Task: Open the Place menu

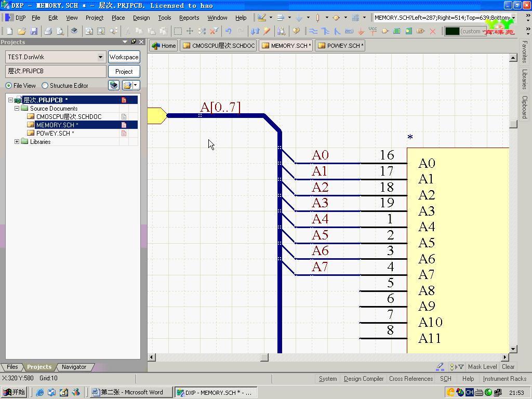Action: 118,18
